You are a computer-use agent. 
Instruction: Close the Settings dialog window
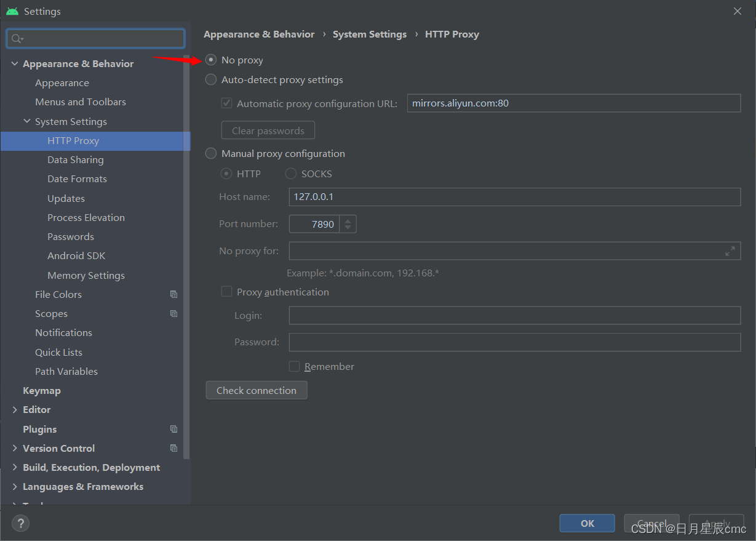738,11
